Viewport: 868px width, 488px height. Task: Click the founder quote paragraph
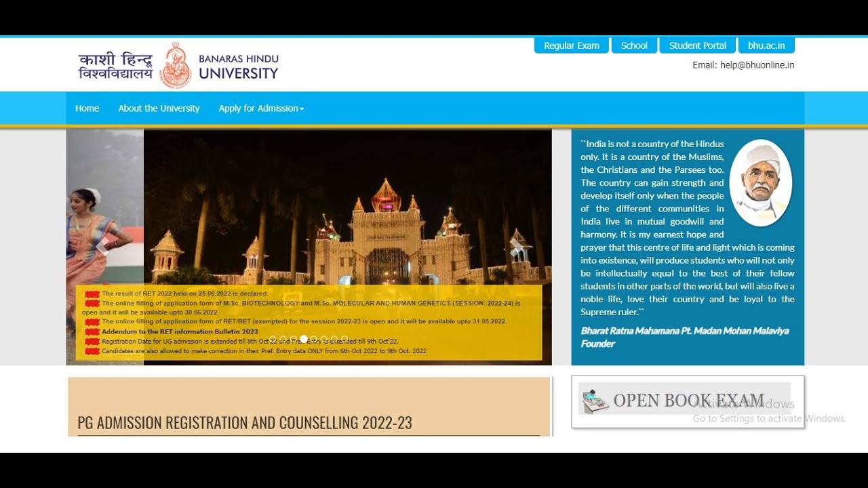pyautogui.click(x=688, y=228)
